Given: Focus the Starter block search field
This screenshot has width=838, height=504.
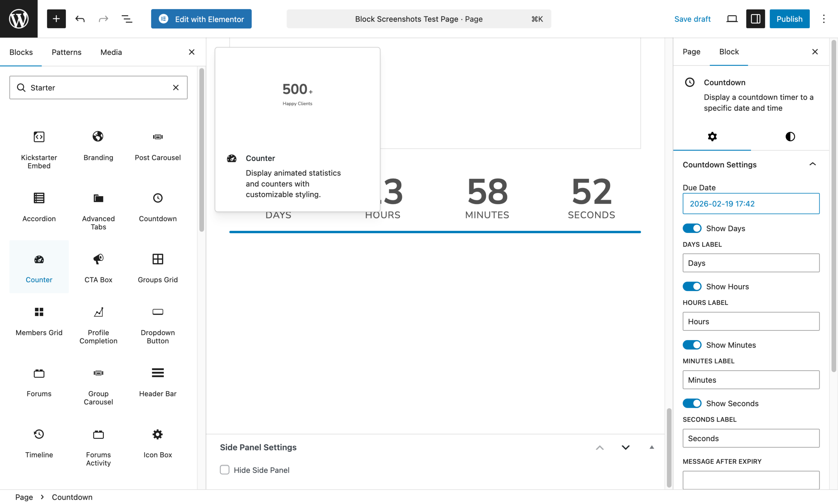Looking at the screenshot, I should [98, 88].
